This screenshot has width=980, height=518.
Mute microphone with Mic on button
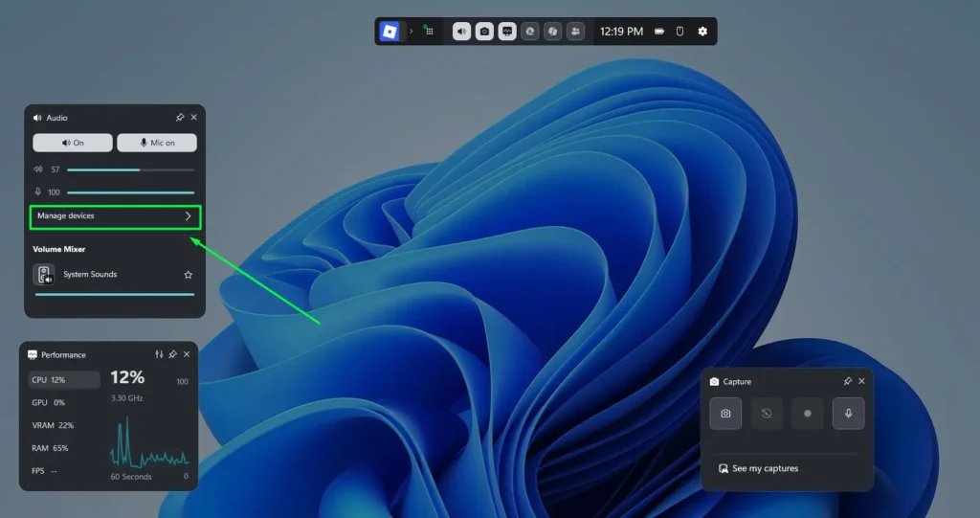[157, 143]
